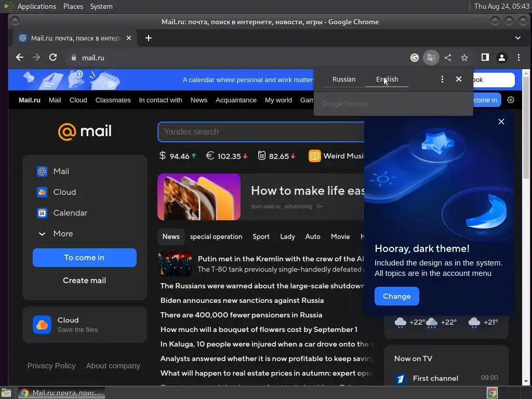Click the Create mail button

85,281
